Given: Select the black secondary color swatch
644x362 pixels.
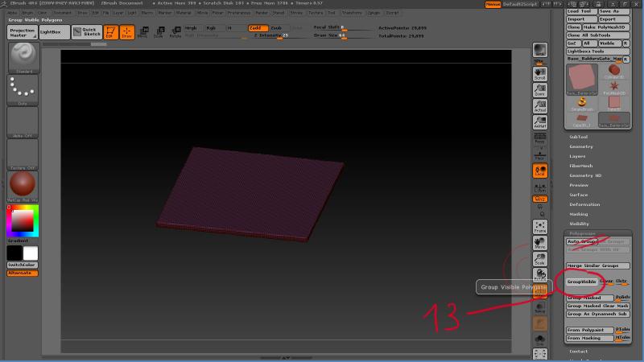Looking at the screenshot, I should 14,253.
